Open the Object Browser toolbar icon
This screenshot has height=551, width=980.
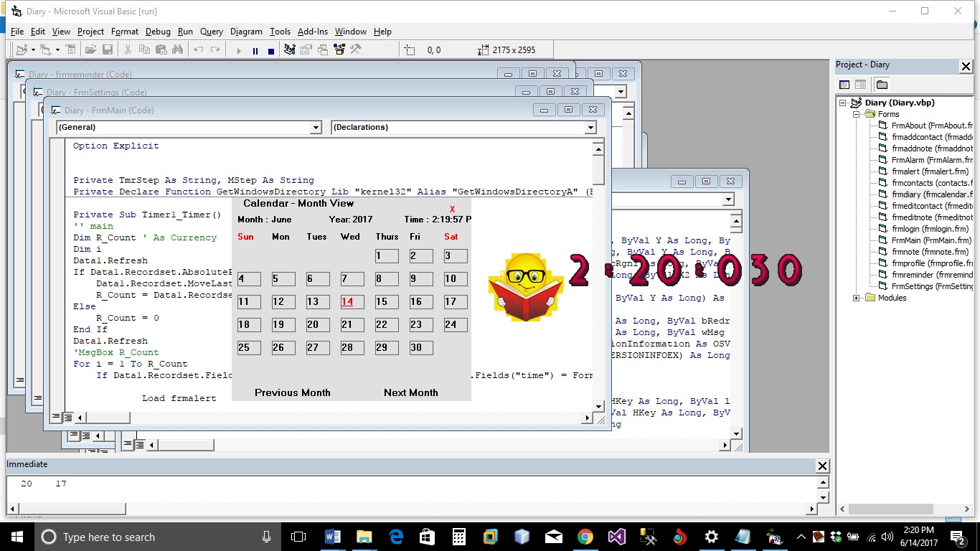339,50
